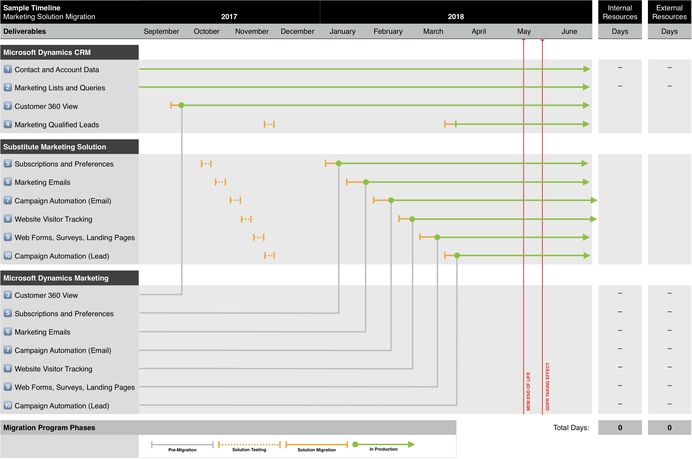
Task: Click the Campaign Automation (Email) icon under Microsoft Dynamics Marketing
Action: [8, 350]
